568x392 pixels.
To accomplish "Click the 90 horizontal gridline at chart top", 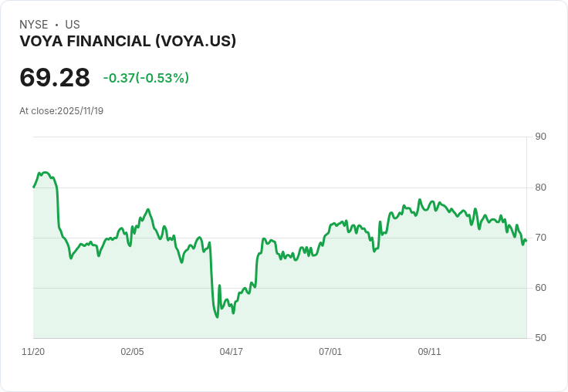I will (x=278, y=137).
